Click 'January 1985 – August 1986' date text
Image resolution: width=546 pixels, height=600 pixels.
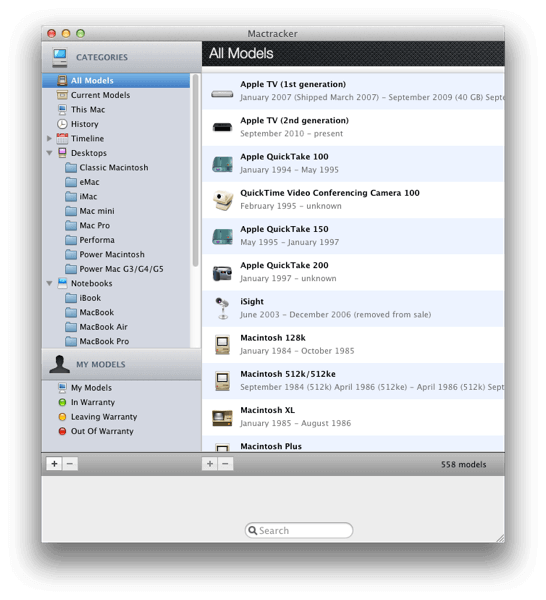pyautogui.click(x=295, y=424)
